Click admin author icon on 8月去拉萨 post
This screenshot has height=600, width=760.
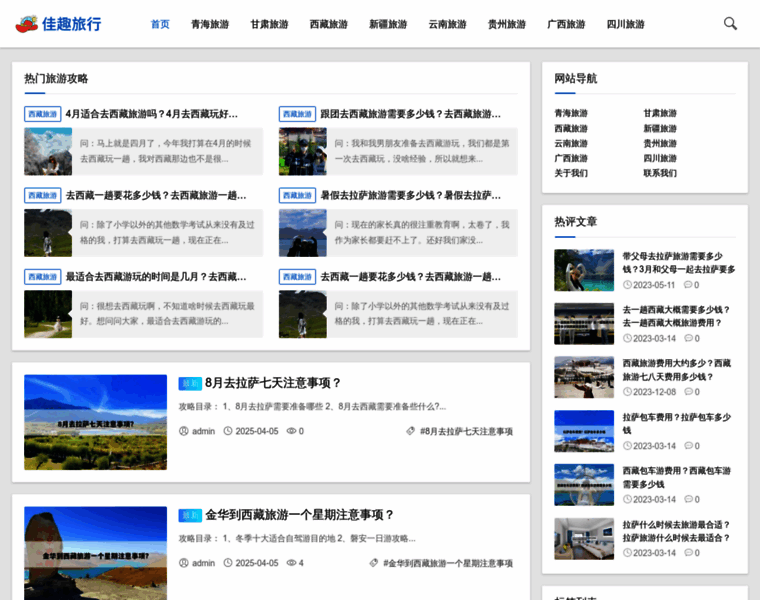[x=184, y=431]
